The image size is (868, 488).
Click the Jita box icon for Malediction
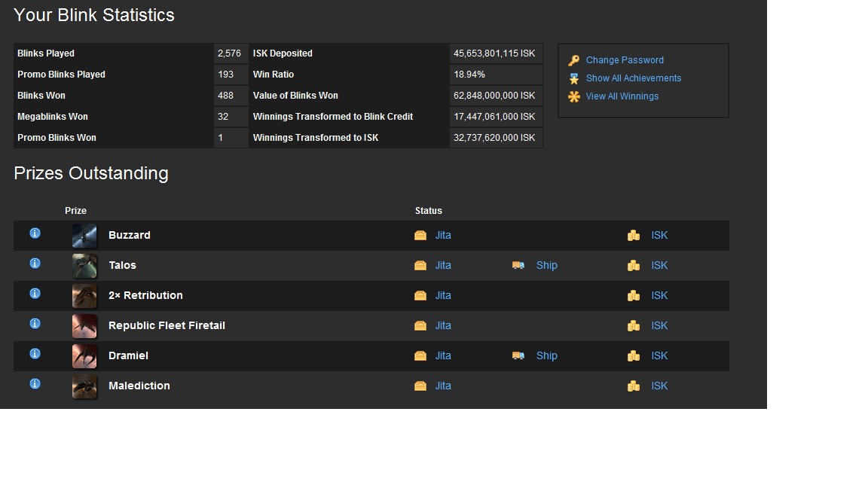pyautogui.click(x=420, y=386)
